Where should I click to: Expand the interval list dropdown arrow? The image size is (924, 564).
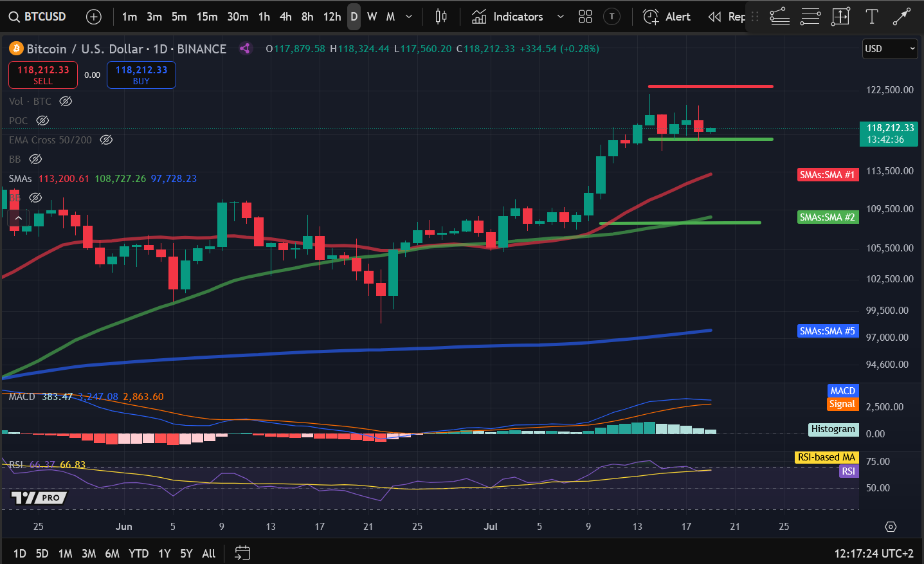[409, 17]
